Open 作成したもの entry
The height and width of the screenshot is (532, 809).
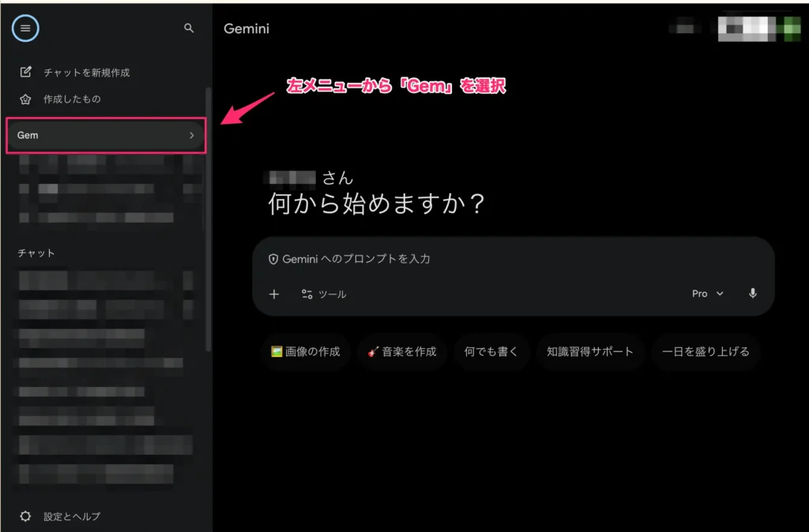72,99
